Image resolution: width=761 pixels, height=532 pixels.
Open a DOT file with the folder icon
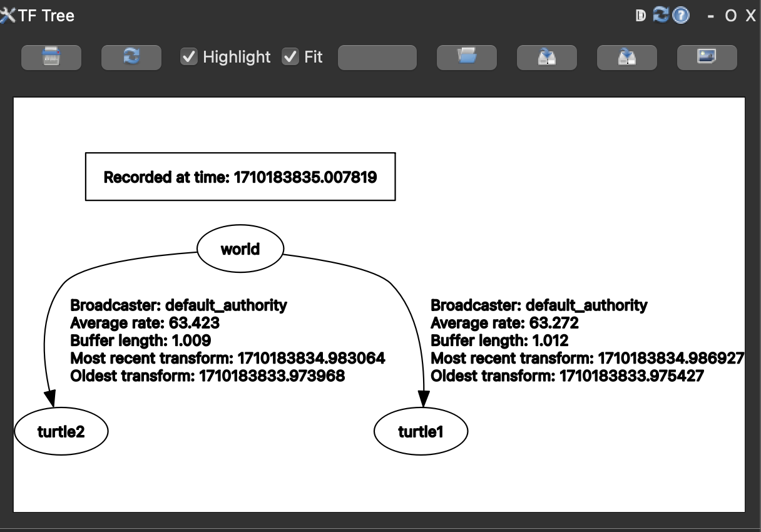pyautogui.click(x=467, y=57)
